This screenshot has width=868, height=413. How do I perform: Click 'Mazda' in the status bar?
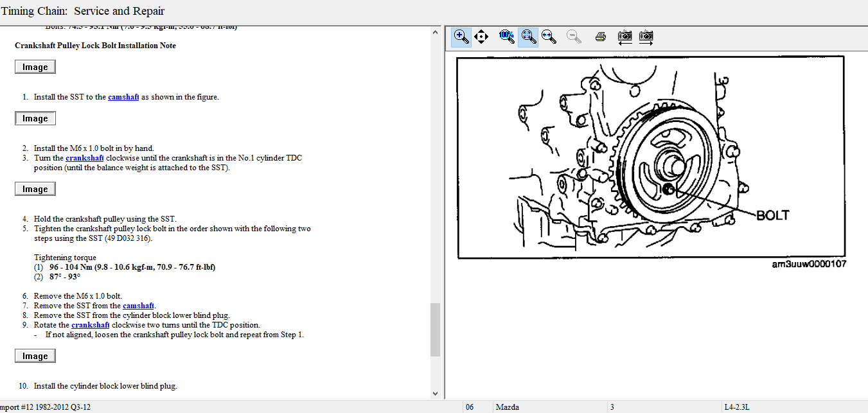508,407
